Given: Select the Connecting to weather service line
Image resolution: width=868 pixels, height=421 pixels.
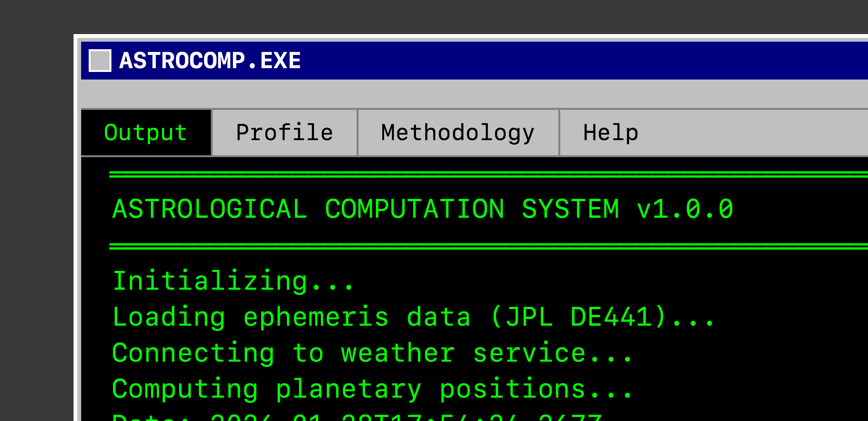Looking at the screenshot, I should [371, 353].
